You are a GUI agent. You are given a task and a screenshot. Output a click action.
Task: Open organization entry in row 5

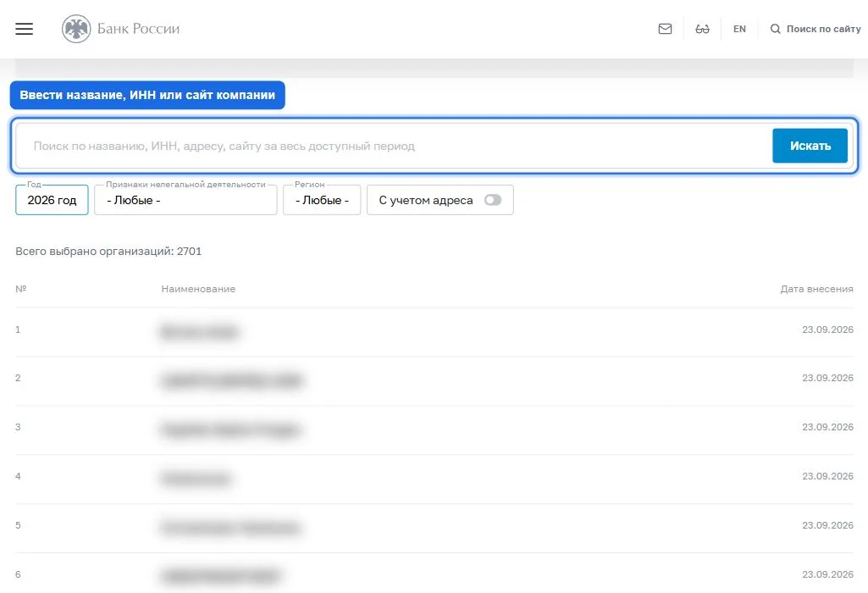pos(231,528)
